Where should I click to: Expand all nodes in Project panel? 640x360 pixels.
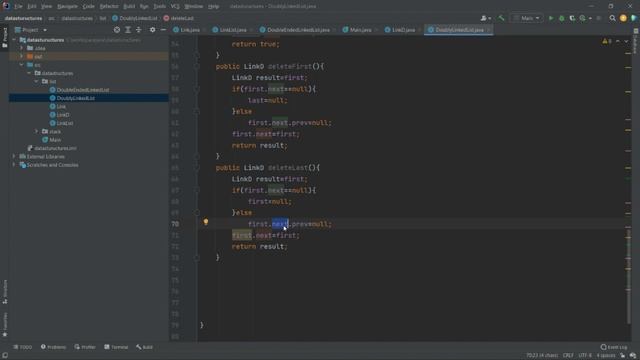point(128,30)
